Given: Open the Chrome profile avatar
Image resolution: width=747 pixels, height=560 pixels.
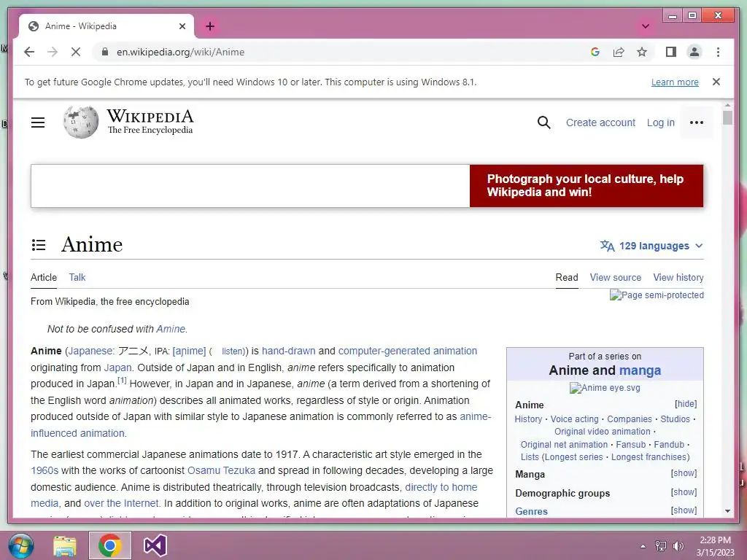Looking at the screenshot, I should coord(694,52).
